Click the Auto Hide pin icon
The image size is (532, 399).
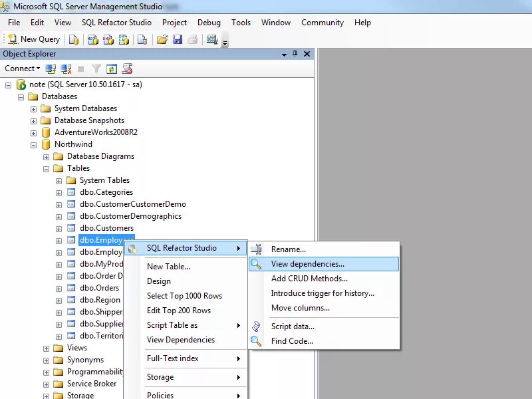295,54
